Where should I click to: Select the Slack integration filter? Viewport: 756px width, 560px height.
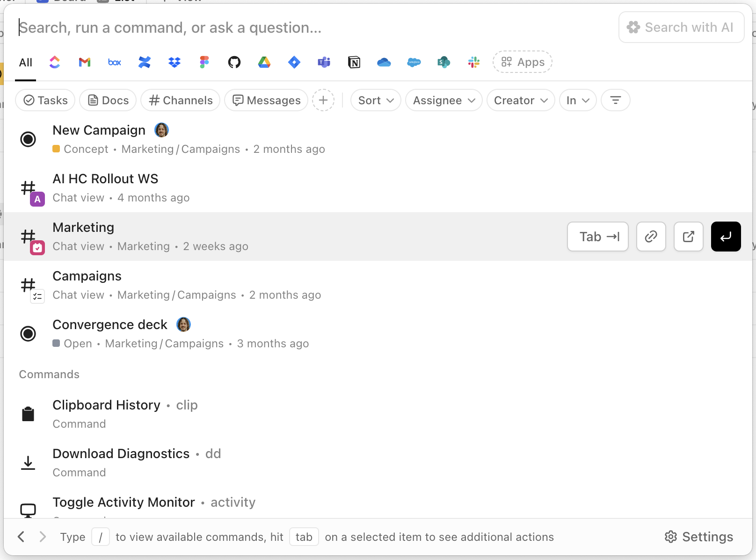(473, 62)
